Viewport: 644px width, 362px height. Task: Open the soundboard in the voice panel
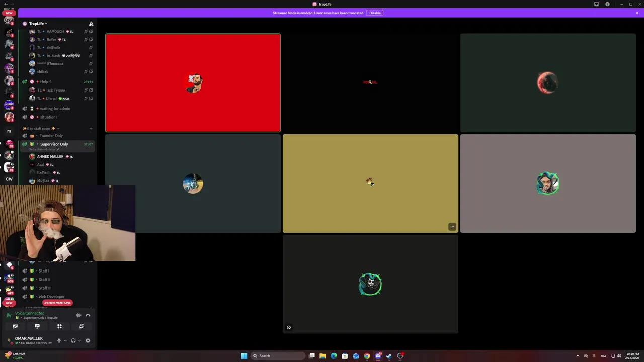tap(82, 327)
